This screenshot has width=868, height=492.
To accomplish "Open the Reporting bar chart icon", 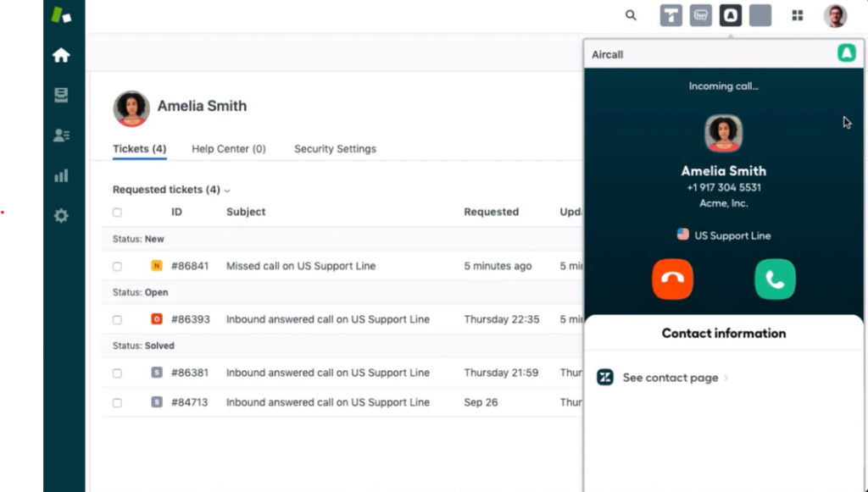I will point(61,176).
